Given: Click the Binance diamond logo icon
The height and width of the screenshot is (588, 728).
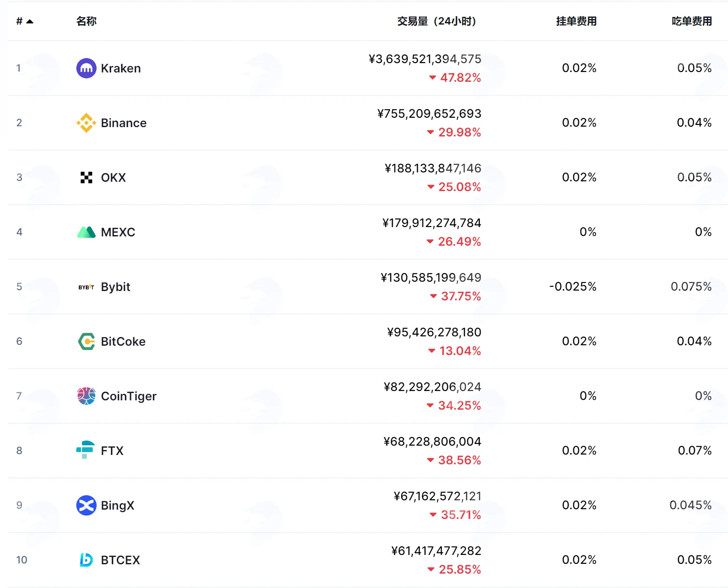Looking at the screenshot, I should (x=86, y=123).
